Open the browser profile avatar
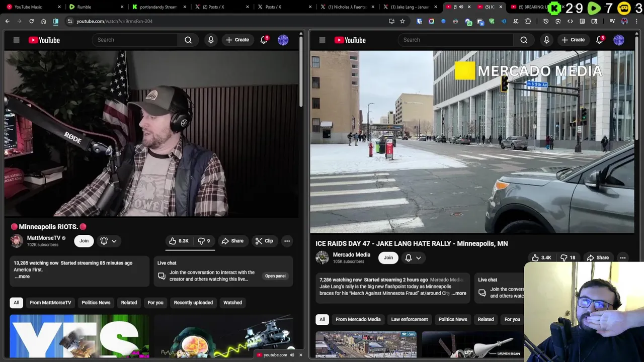Image resolution: width=644 pixels, height=362 pixels. click(624, 21)
